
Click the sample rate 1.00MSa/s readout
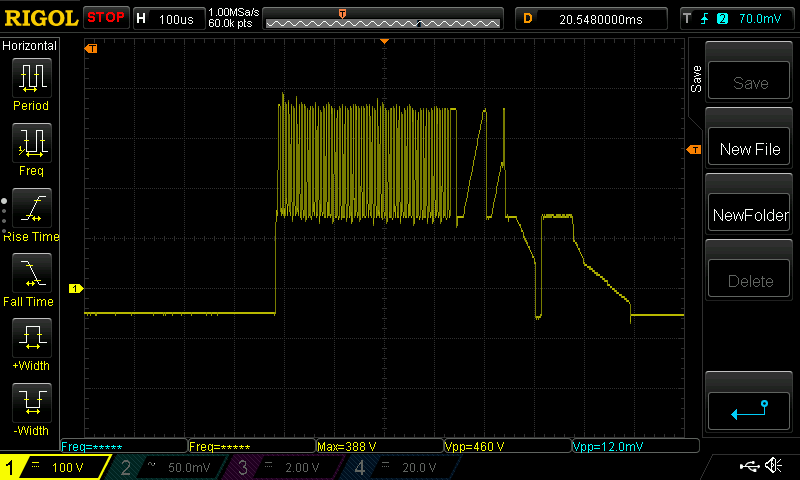[x=234, y=12]
